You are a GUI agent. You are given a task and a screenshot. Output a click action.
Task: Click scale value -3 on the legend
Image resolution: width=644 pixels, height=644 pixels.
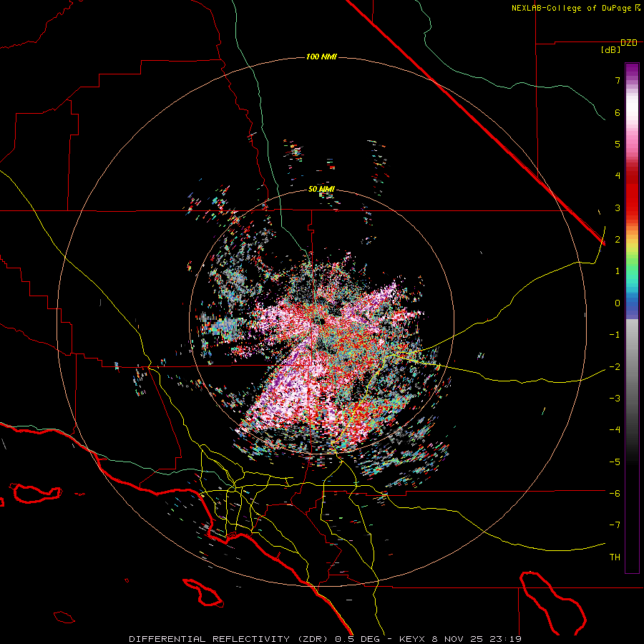click(x=615, y=399)
